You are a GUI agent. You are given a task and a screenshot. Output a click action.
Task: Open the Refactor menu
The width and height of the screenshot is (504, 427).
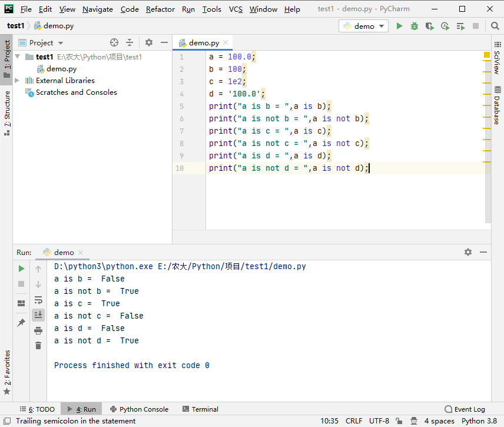point(160,9)
